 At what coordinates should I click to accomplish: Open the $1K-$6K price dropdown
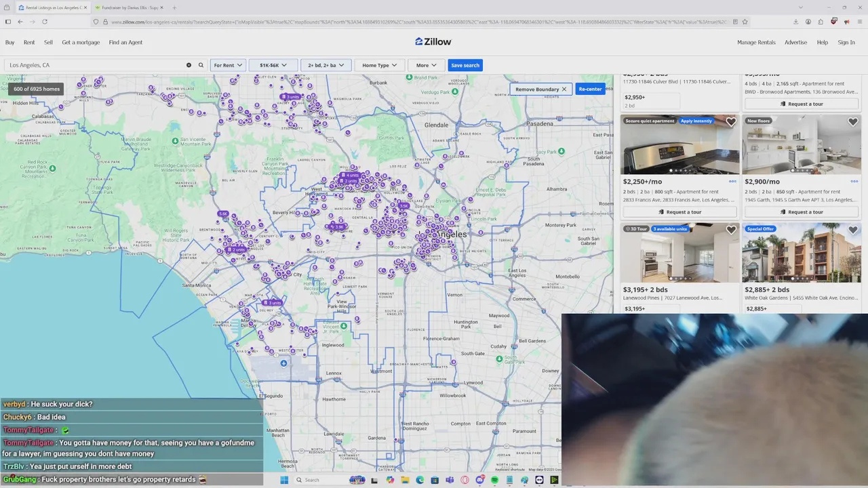[x=273, y=65]
